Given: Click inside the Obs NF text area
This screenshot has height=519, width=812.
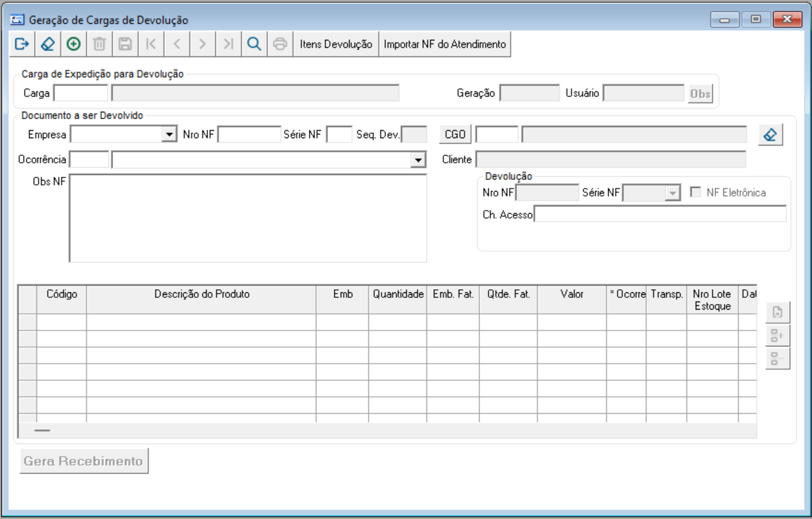Looking at the screenshot, I should point(248,218).
